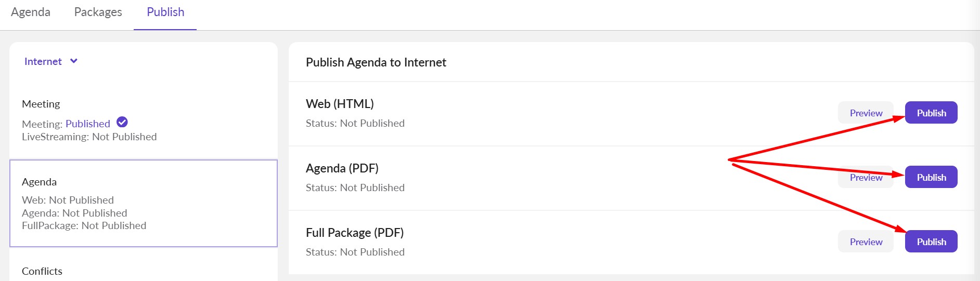
Task: Publish the Full Package (PDF)
Action: point(931,242)
